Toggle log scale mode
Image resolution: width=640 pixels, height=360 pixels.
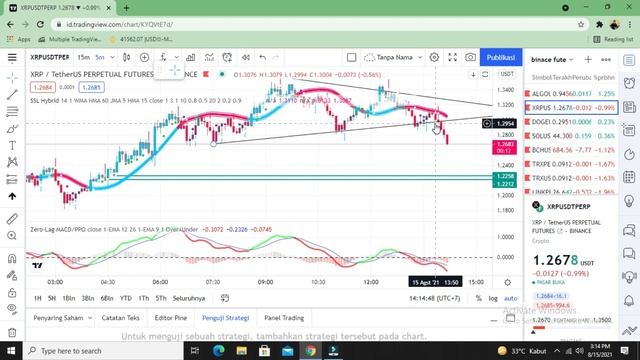[x=493, y=298]
